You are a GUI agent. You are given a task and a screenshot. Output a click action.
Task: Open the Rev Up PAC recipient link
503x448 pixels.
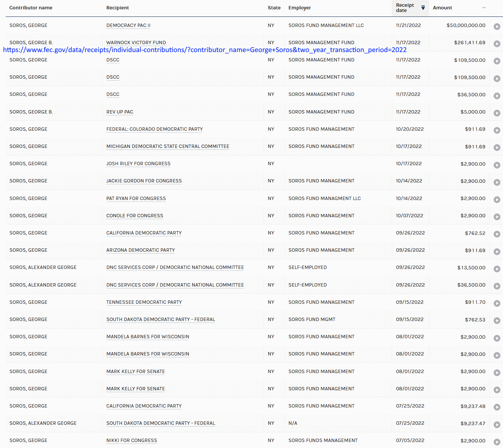pos(120,112)
